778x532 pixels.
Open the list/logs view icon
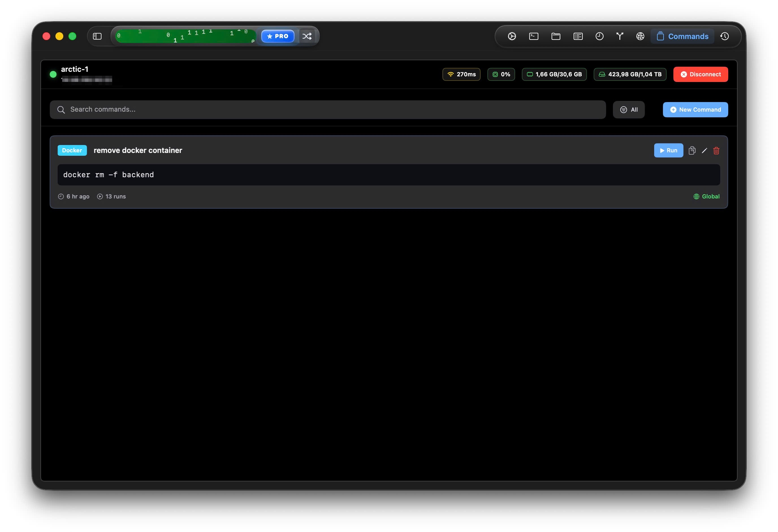point(578,36)
